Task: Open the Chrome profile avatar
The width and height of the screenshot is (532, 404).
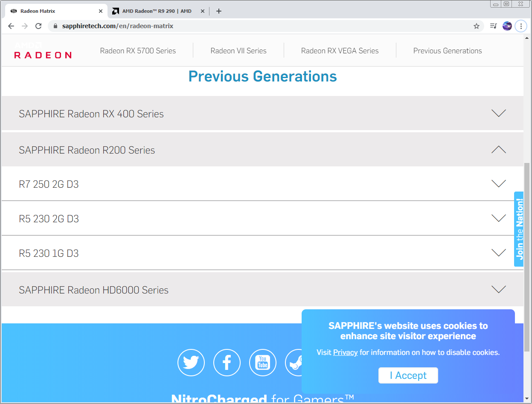Action: pos(507,26)
